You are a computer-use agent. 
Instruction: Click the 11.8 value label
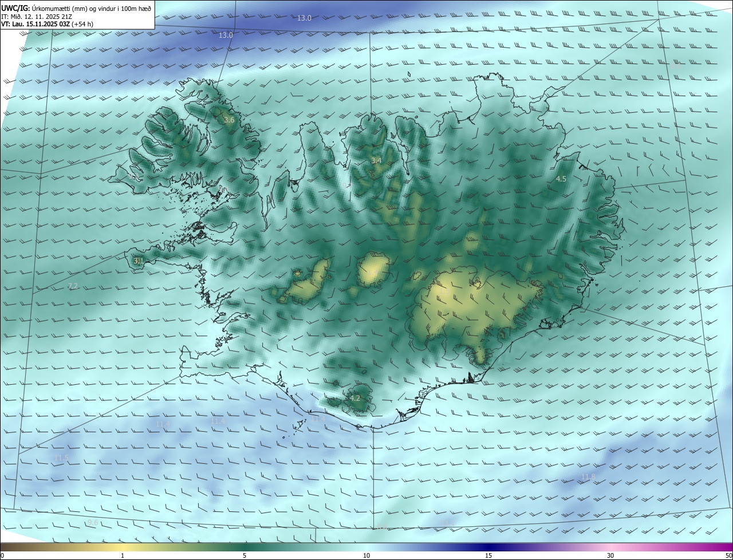pyautogui.click(x=589, y=477)
